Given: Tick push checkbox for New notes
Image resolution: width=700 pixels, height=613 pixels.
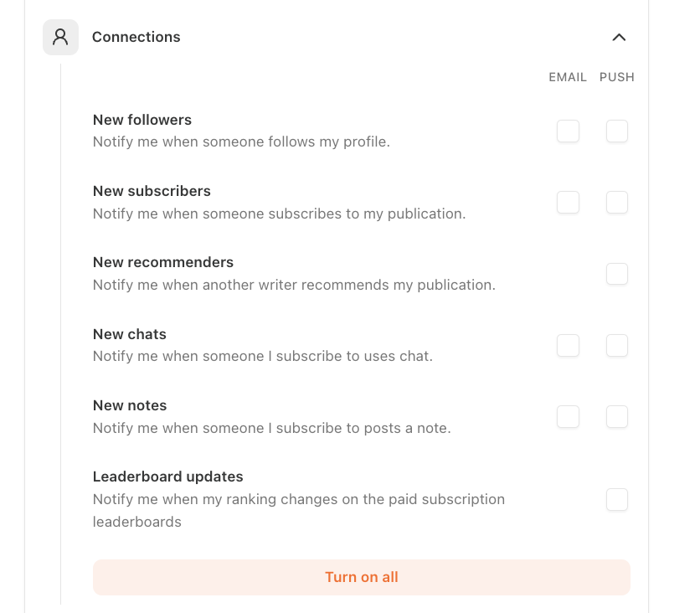Looking at the screenshot, I should click(x=617, y=416).
